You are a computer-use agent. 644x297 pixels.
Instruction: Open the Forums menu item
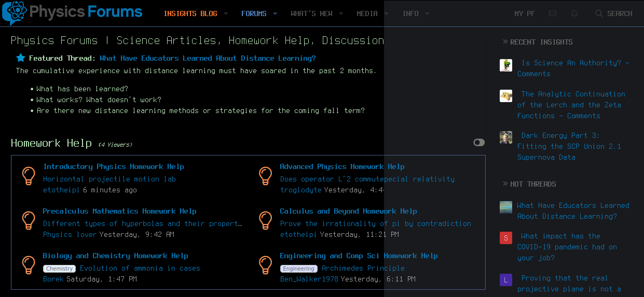[254, 13]
